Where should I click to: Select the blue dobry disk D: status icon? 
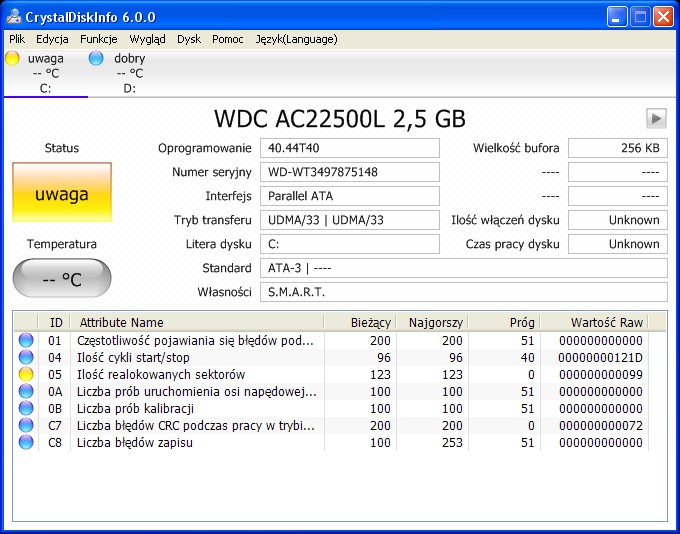[96, 58]
